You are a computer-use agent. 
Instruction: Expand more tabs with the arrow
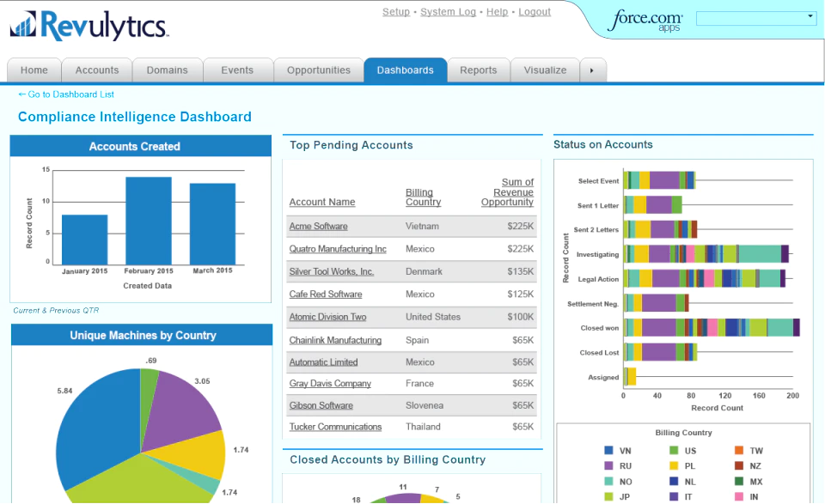[x=592, y=70]
